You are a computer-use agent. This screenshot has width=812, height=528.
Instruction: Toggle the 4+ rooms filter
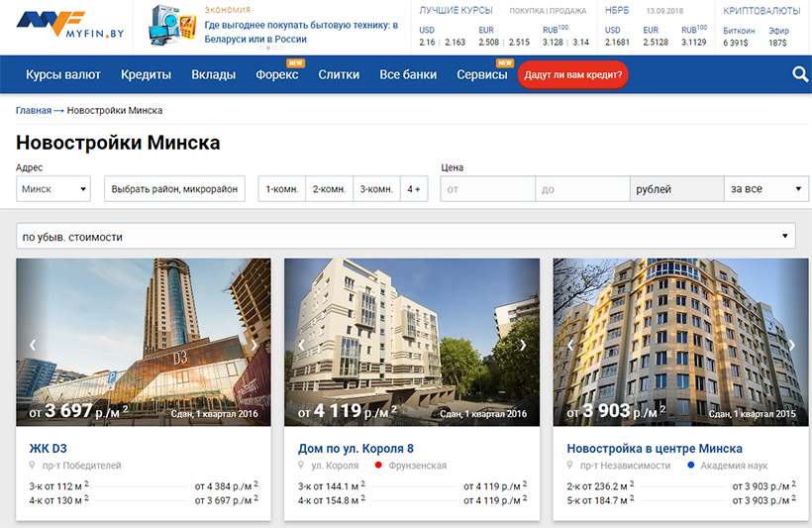tap(414, 189)
